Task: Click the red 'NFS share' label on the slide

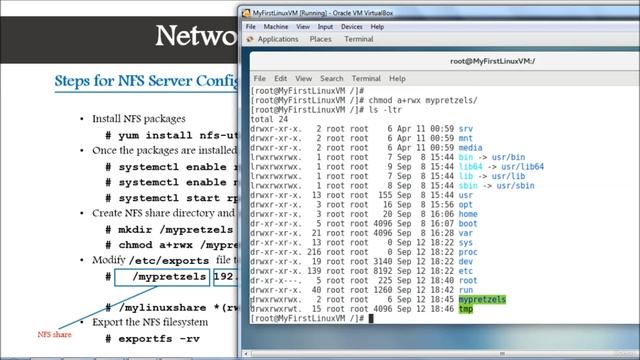Action: 54,335
